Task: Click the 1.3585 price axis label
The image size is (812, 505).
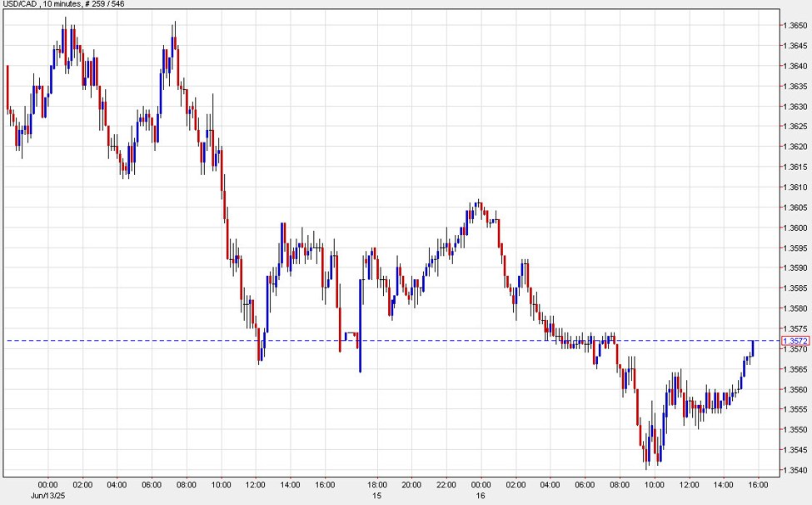Action: pos(795,288)
